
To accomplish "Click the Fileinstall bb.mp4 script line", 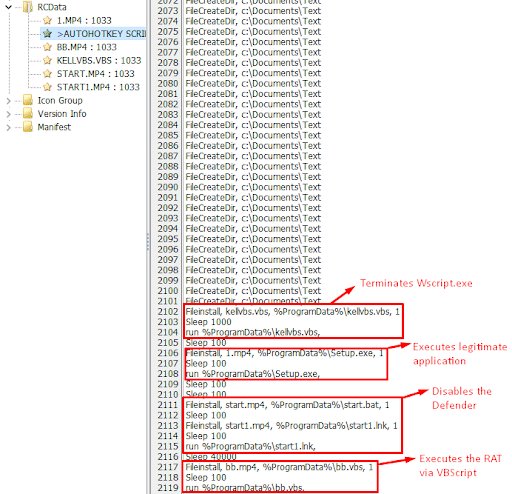I will pos(279,467).
